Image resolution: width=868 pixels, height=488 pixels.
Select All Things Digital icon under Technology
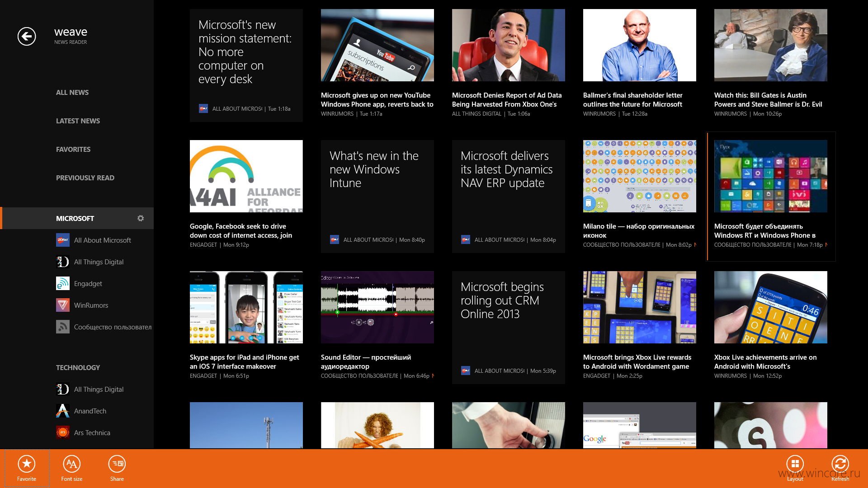click(x=63, y=389)
